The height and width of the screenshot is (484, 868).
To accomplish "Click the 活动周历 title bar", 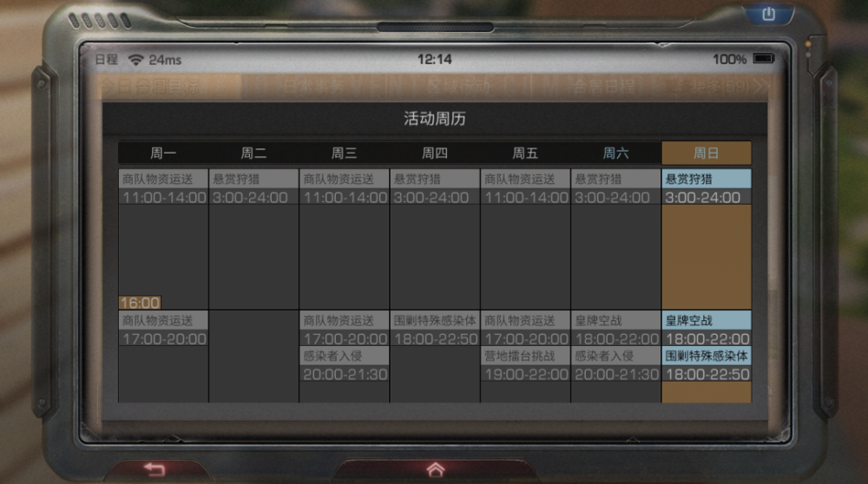I will pos(434,119).
